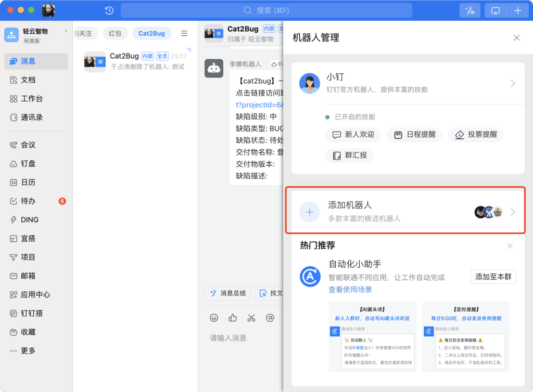Image resolution: width=533 pixels, height=392 pixels.
Task: Click the 请输入消息 message input
Action: pyautogui.click(x=228, y=338)
